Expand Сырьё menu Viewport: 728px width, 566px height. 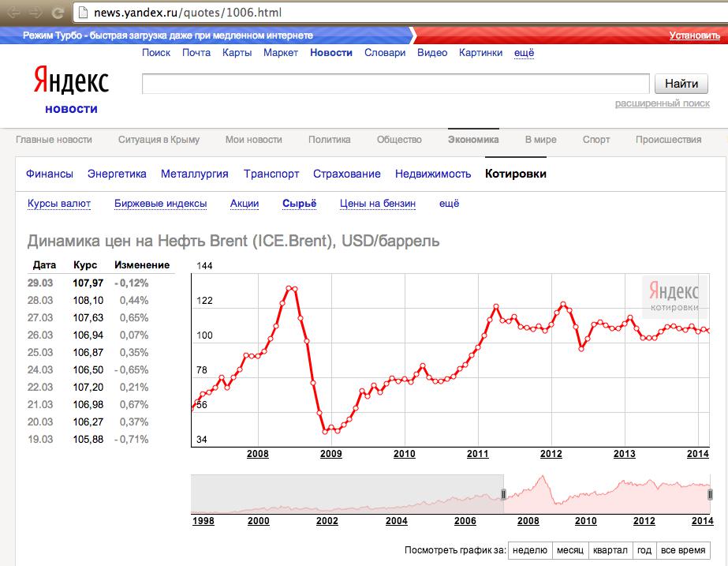pyautogui.click(x=300, y=204)
